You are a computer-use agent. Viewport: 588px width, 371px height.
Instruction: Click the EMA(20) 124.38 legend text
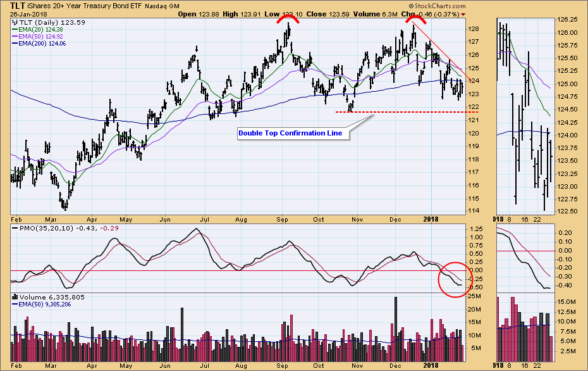pyautogui.click(x=40, y=29)
